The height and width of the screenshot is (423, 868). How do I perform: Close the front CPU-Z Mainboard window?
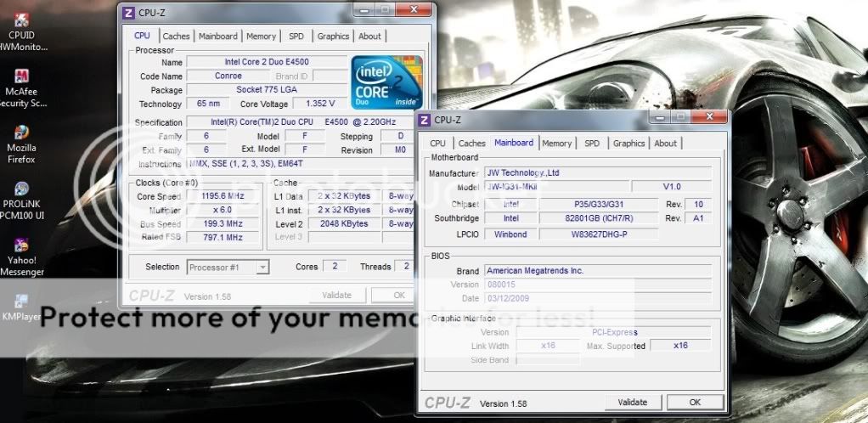(709, 117)
